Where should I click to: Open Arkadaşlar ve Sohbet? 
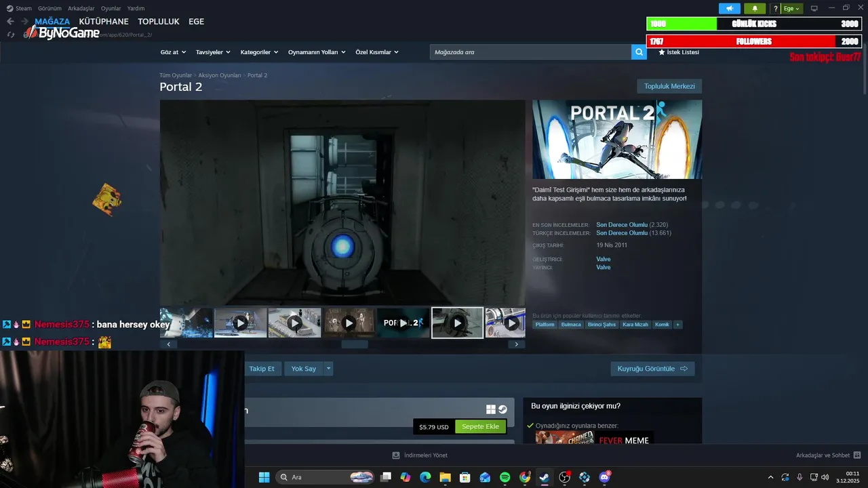[x=828, y=455]
